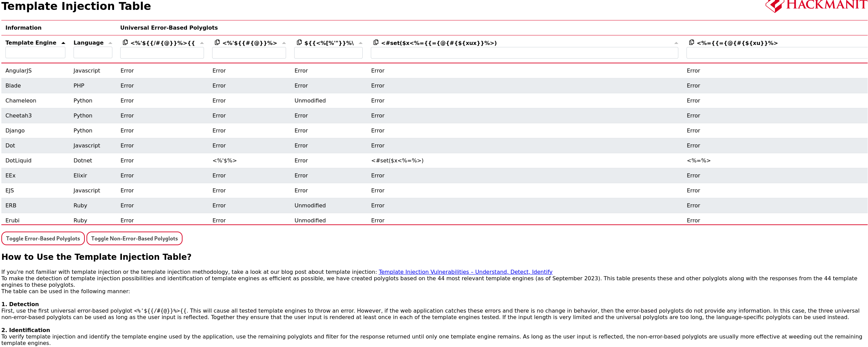
Task: Click DotLiquid's <%=%> response cell
Action: pos(699,160)
